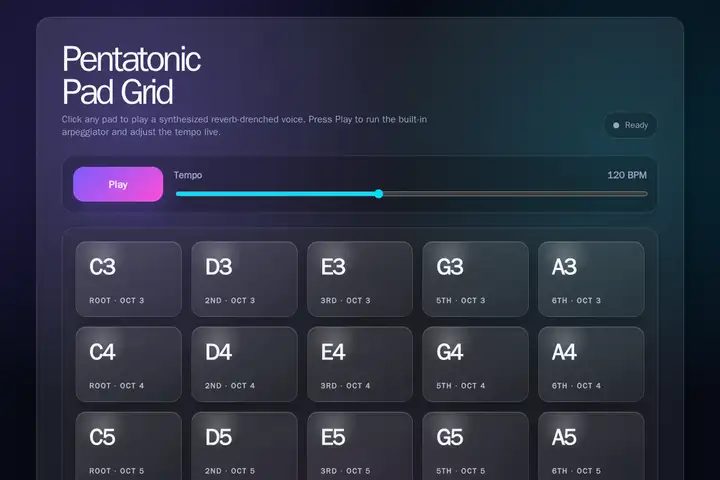This screenshot has height=480, width=720.
Task: Click the 'Pentatonic Pad Grid' heading
Action: pyautogui.click(x=131, y=75)
